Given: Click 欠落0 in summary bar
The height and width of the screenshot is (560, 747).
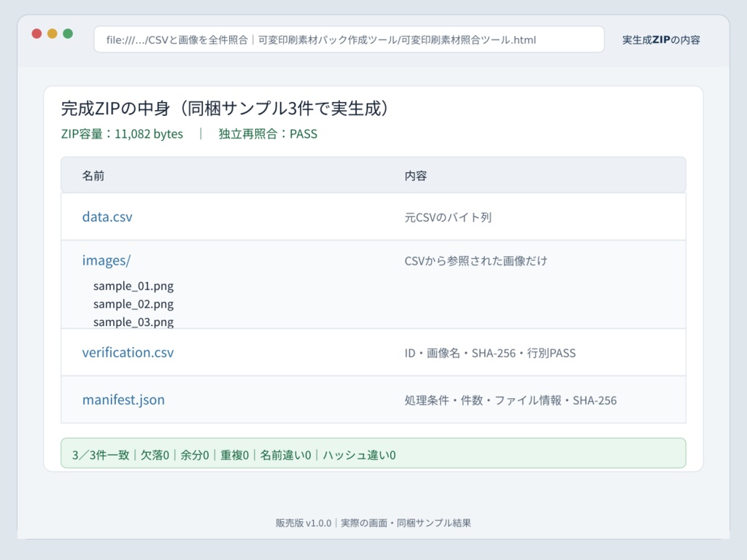Looking at the screenshot, I should pyautogui.click(x=155, y=455).
